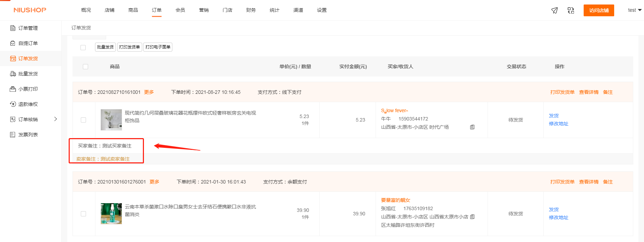The image size is (644, 242).
Task: Click the 自提订单 sidebar icon
Action: 13,43
